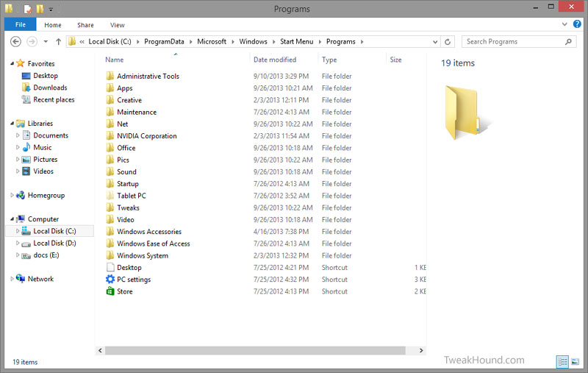Click the NVIDIA Corporation folder icon
The image size is (588, 373).
pos(110,135)
